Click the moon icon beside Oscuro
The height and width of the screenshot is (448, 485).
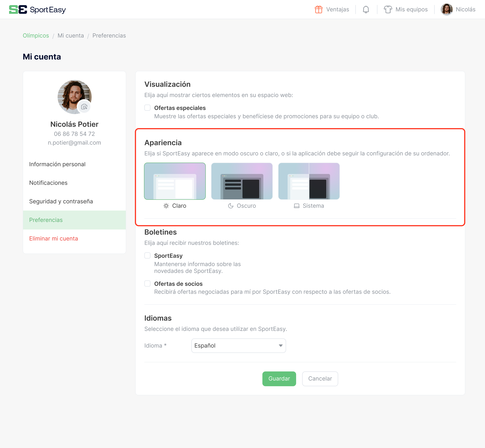231,206
